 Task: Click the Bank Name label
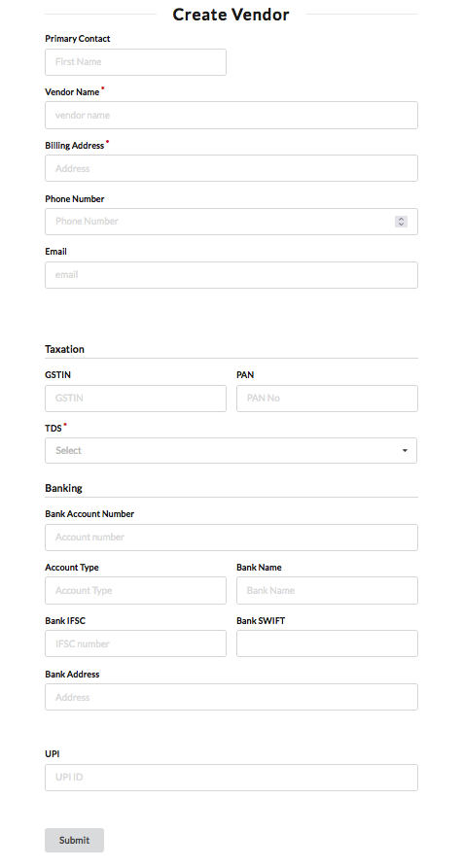point(260,568)
